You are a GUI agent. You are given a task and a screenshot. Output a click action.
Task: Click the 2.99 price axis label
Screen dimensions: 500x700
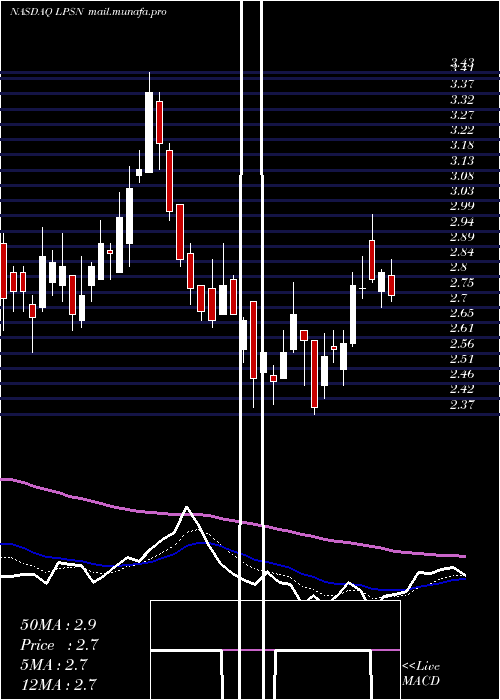point(462,206)
